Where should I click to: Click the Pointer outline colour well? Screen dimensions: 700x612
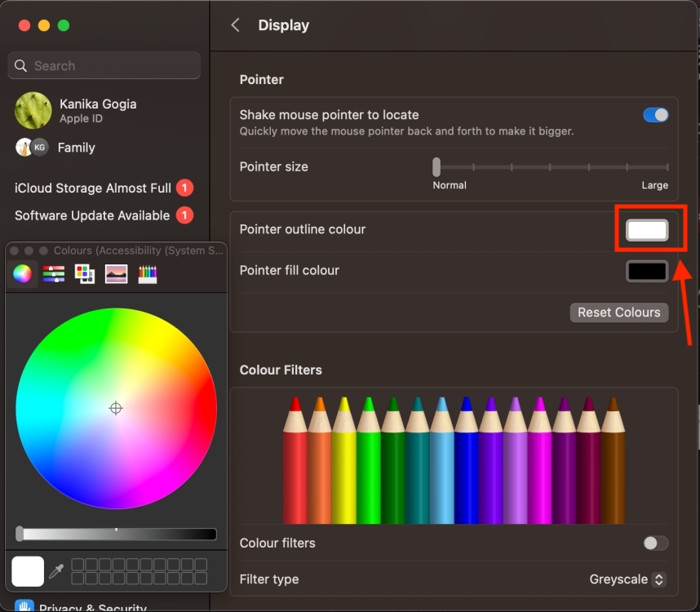point(647,229)
